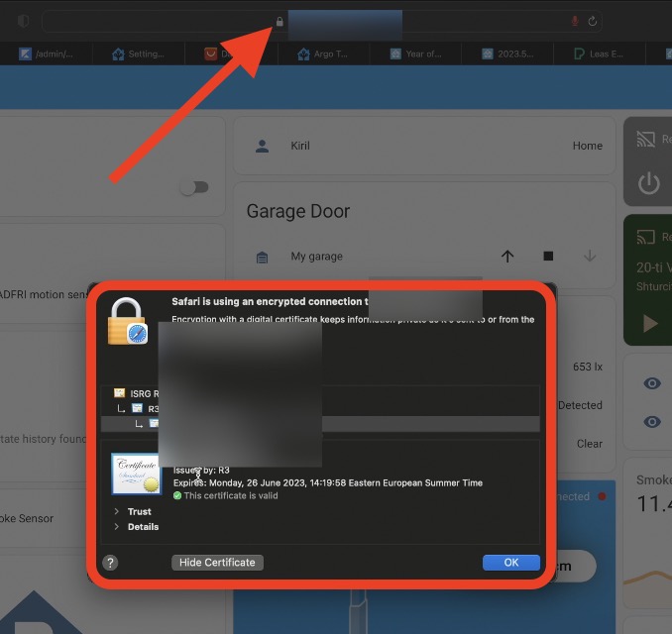The image size is (672, 634).
Task: Click the lower eye icon on the right
Action: pyautogui.click(x=652, y=422)
